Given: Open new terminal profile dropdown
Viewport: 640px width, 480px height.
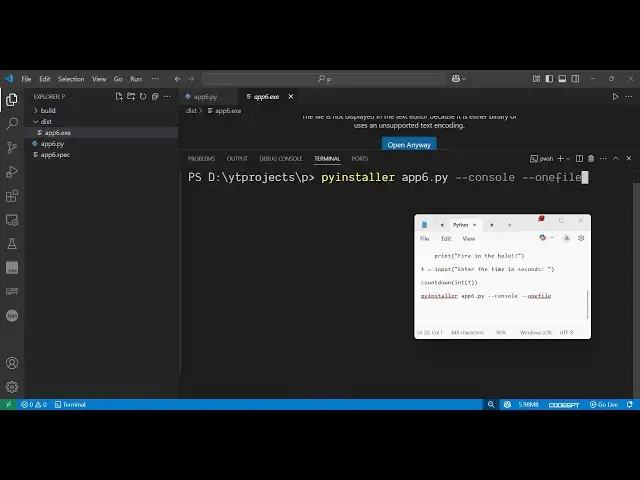Looking at the screenshot, I should (x=568, y=159).
